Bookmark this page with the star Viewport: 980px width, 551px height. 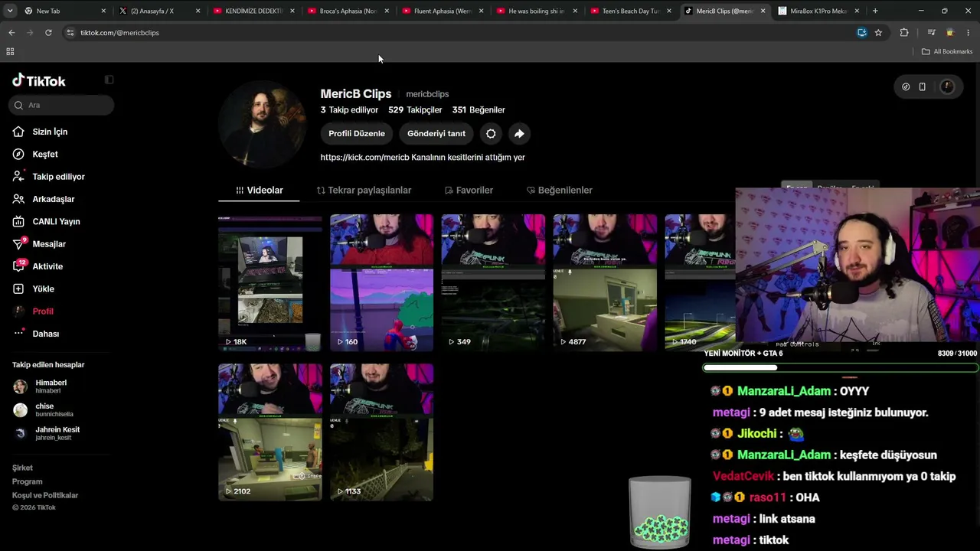click(x=878, y=33)
